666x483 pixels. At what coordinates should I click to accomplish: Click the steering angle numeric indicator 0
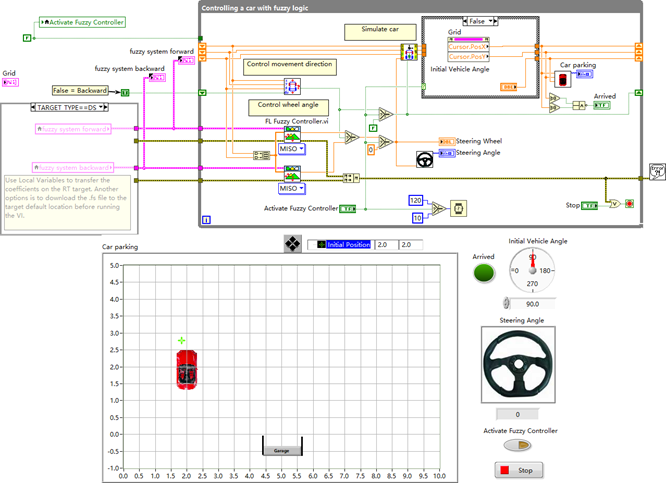pyautogui.click(x=517, y=414)
